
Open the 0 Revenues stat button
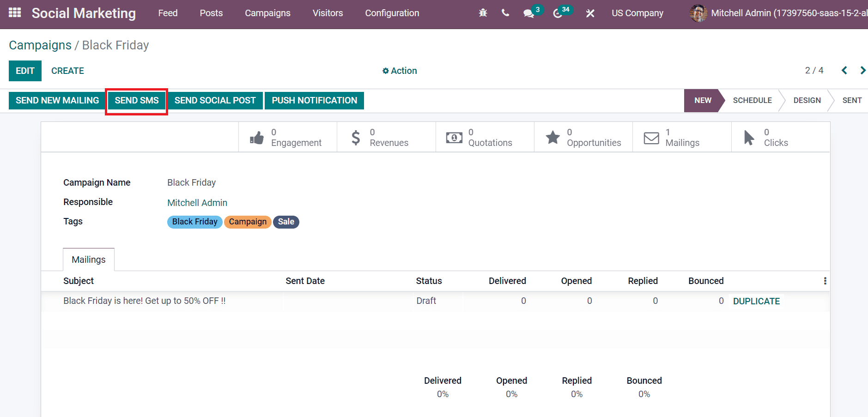click(386, 137)
